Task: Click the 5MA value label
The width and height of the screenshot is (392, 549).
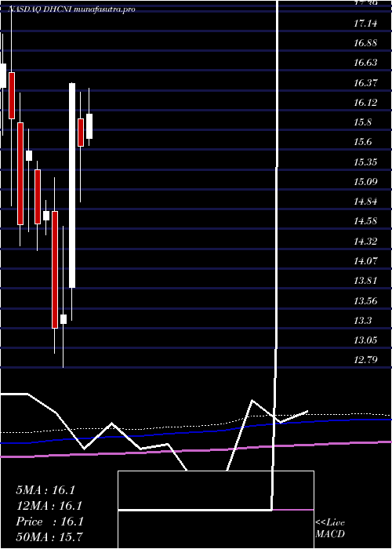Action: pyautogui.click(x=45, y=490)
